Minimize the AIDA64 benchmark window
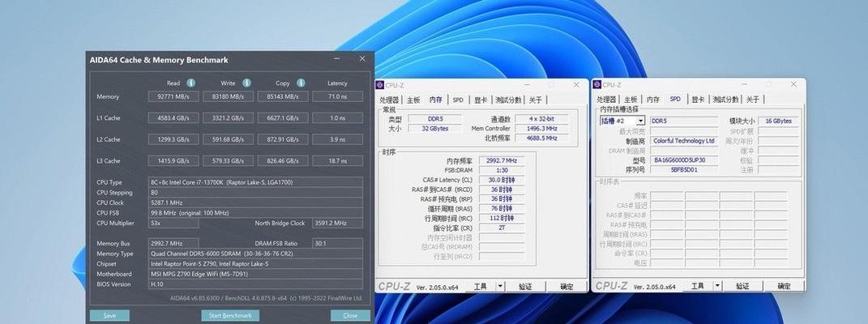Viewport: 868px width, 324px height. coord(337,58)
